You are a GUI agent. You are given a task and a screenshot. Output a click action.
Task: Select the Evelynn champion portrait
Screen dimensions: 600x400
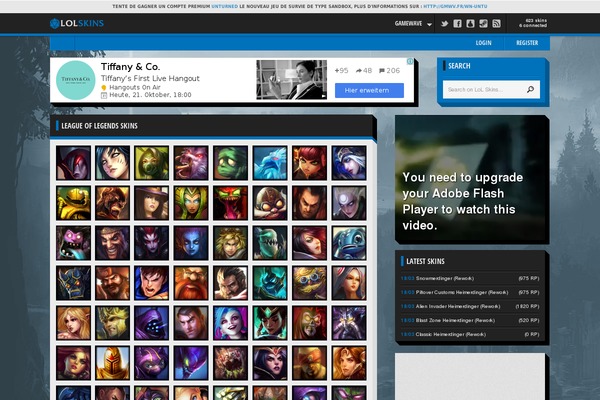[191, 243]
